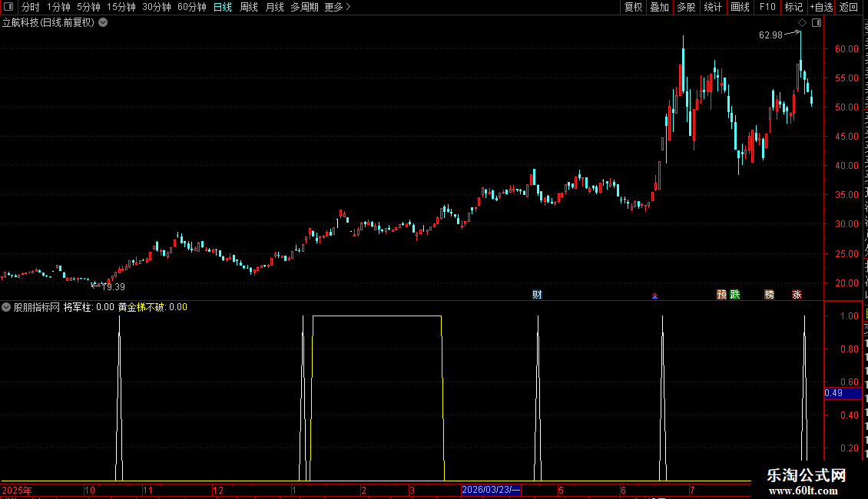The image size is (868, 499).
Task: Switch to the 30分钟 period tab
Action: tap(157, 7)
